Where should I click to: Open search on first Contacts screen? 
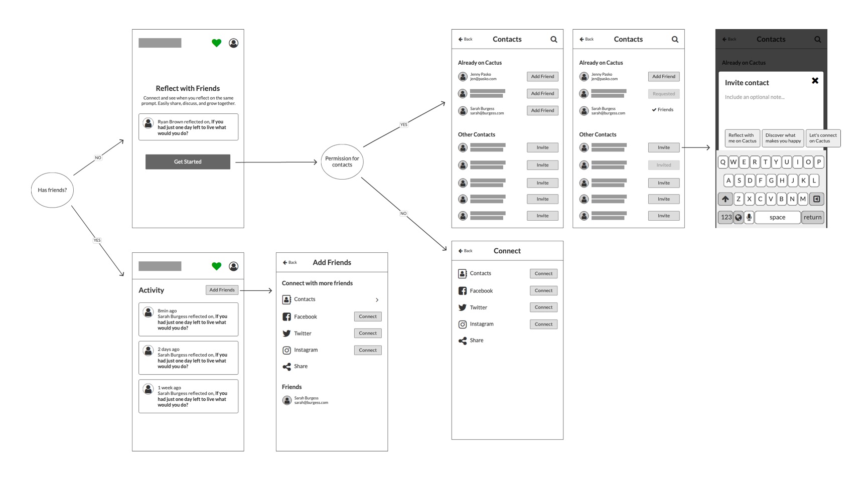pos(554,40)
